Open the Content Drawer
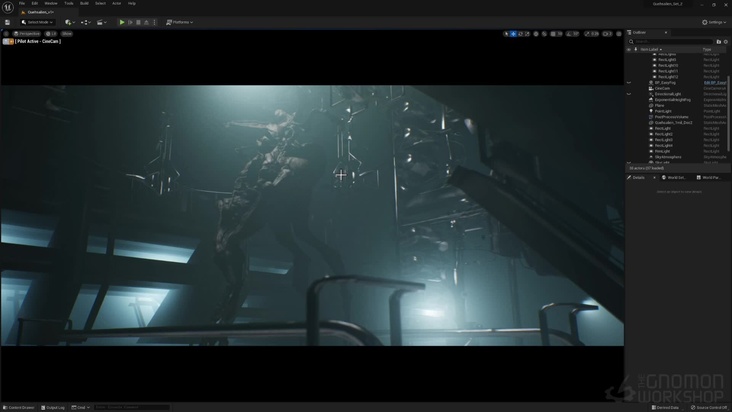Viewport: 732px width, 412px height. (x=19, y=407)
